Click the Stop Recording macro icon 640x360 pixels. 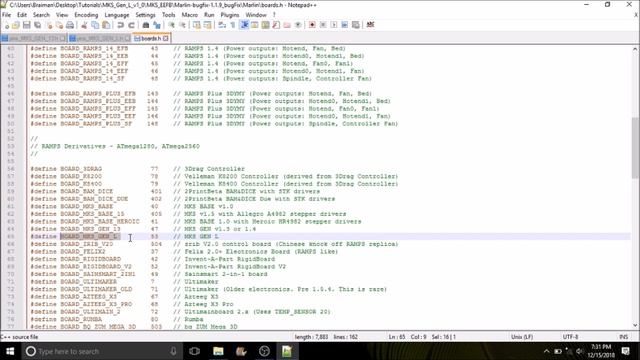[x=323, y=25]
